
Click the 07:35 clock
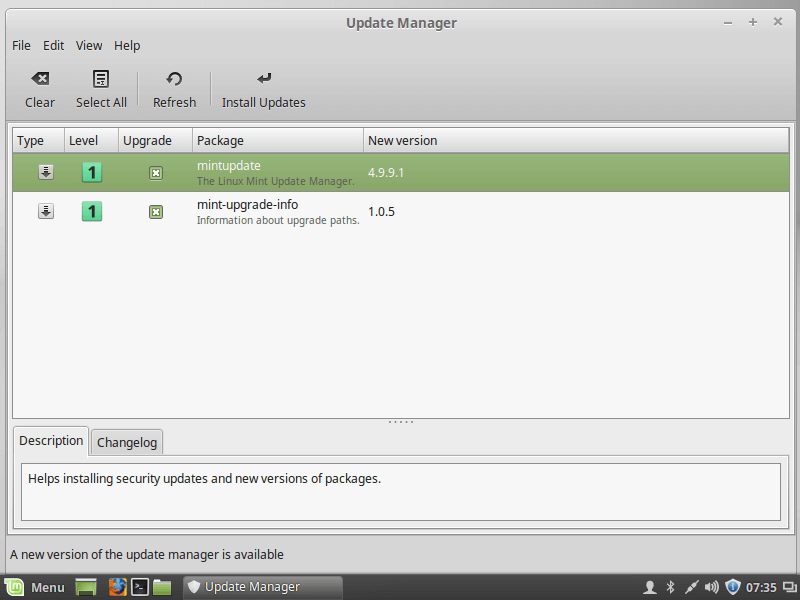point(761,588)
